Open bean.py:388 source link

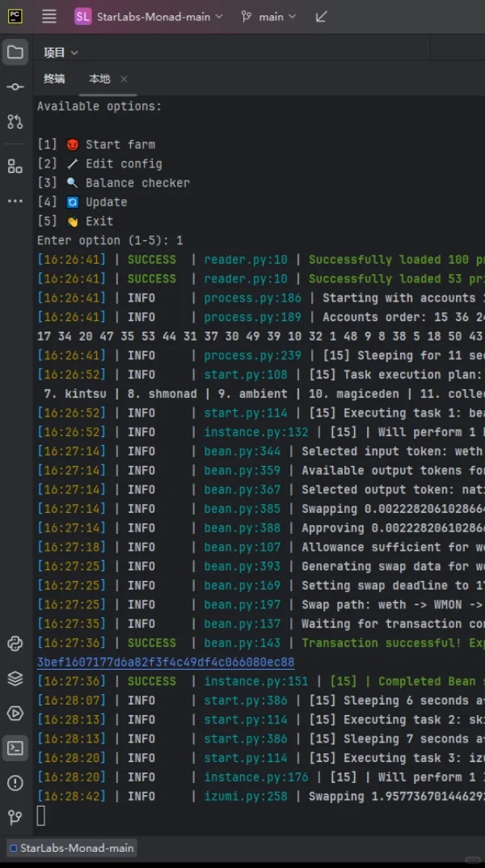[242, 528]
